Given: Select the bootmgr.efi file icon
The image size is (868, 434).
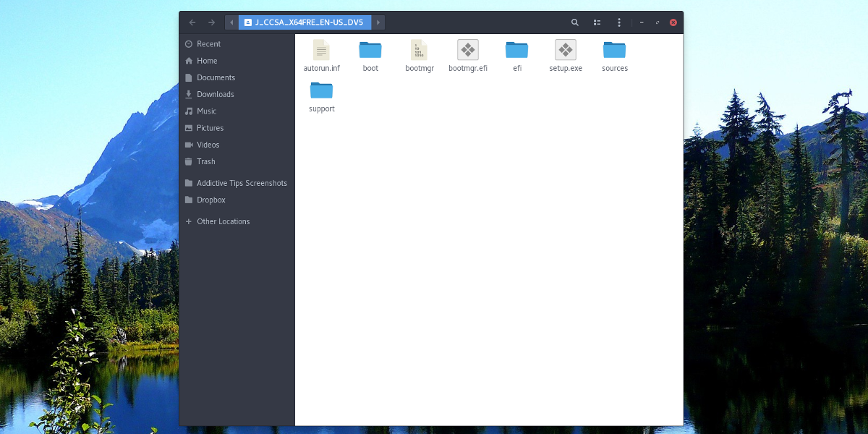Looking at the screenshot, I should click(x=468, y=50).
